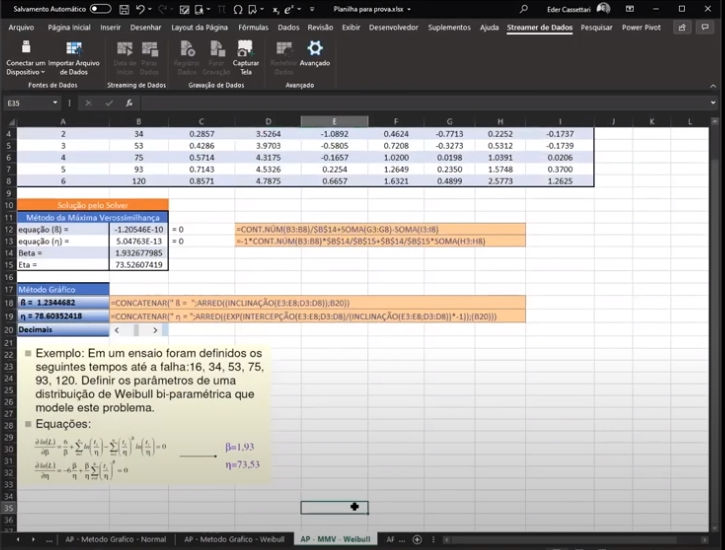
Task: Open AP - Metodo Grafico - Weibull sheet
Action: pyautogui.click(x=234, y=539)
